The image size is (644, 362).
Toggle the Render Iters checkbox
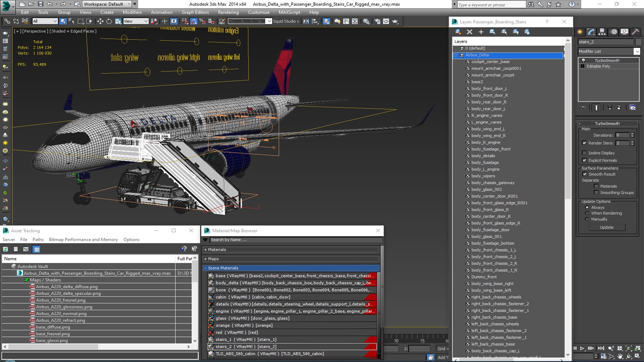click(x=584, y=143)
